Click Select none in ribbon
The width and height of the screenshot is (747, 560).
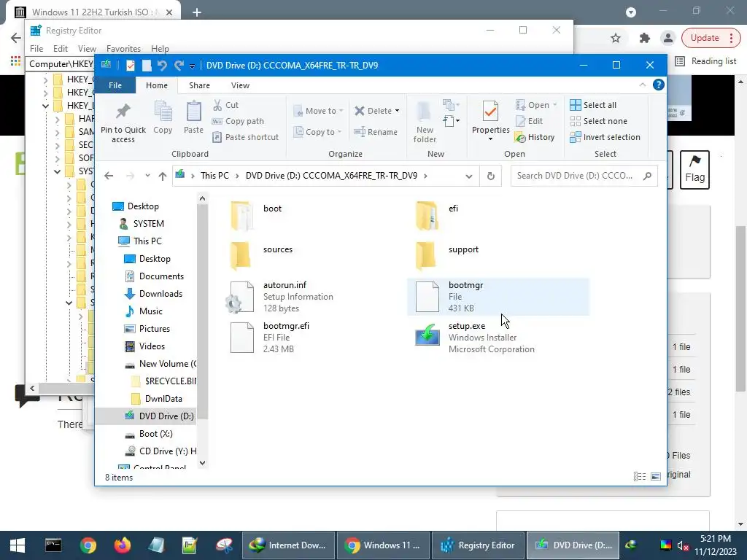tap(598, 121)
